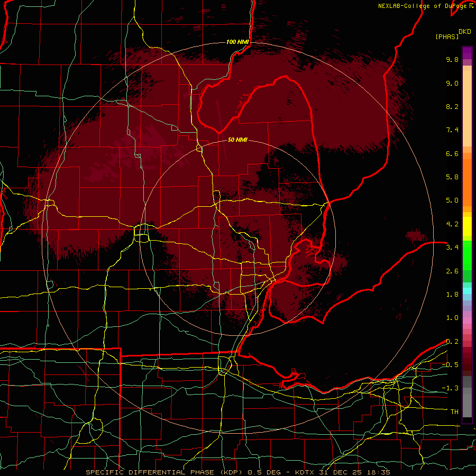Click the 7.4 legend value
Viewport: 476px width, 476px height.
click(x=452, y=130)
